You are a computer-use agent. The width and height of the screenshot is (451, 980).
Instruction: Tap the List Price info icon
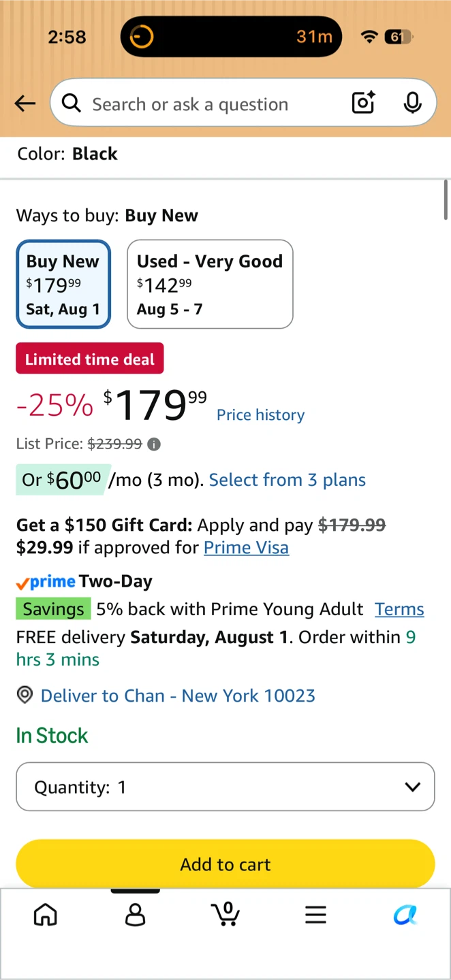coord(155,444)
